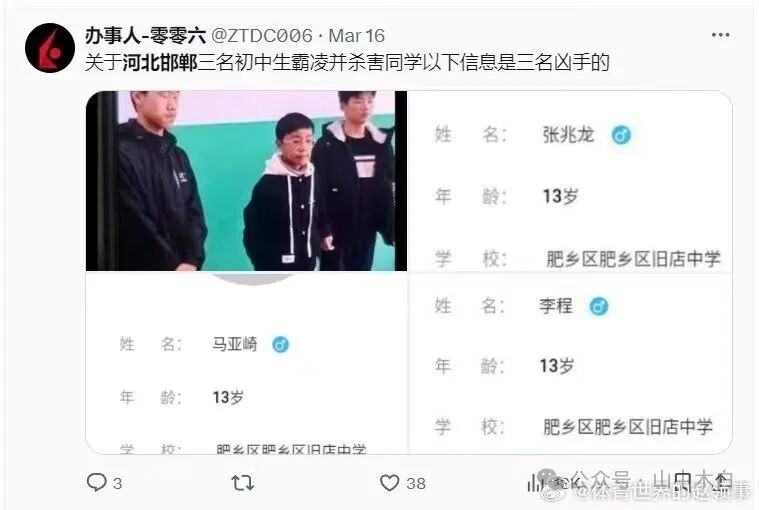Open the info card image beside the photo

[570, 180]
